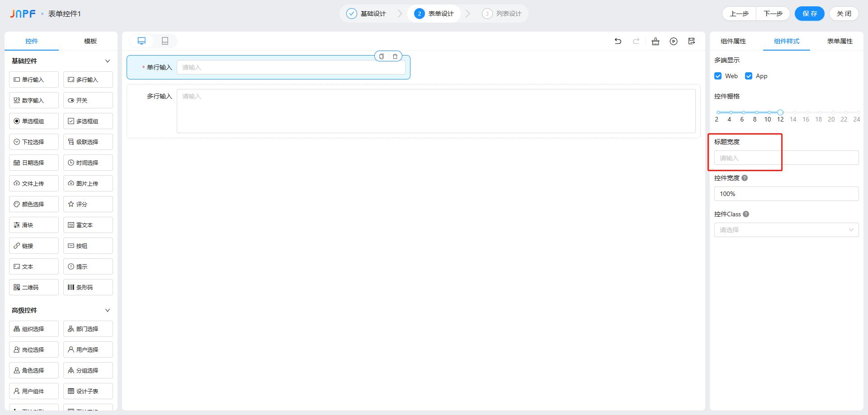Delete the selected 单行输入 field
Image resolution: width=868 pixels, height=415 pixels.
(x=395, y=56)
